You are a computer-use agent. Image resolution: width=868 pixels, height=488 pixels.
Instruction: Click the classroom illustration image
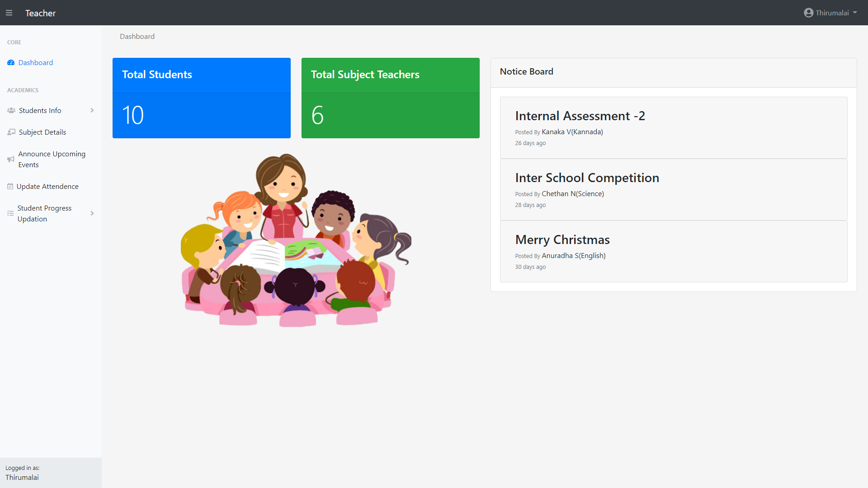point(296,239)
